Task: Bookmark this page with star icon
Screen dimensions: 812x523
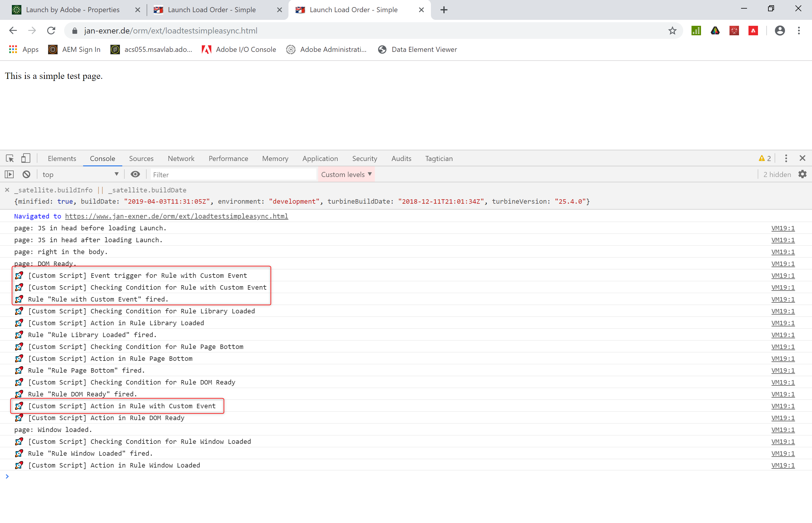Action: [x=672, y=31]
